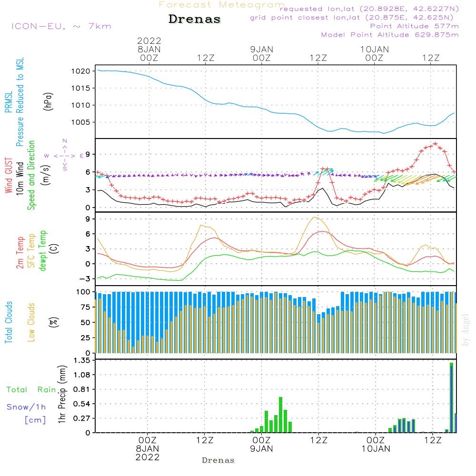This screenshot has width=476, height=476.
Task: Select the 'PRMSL' axis title
Action: [9, 102]
